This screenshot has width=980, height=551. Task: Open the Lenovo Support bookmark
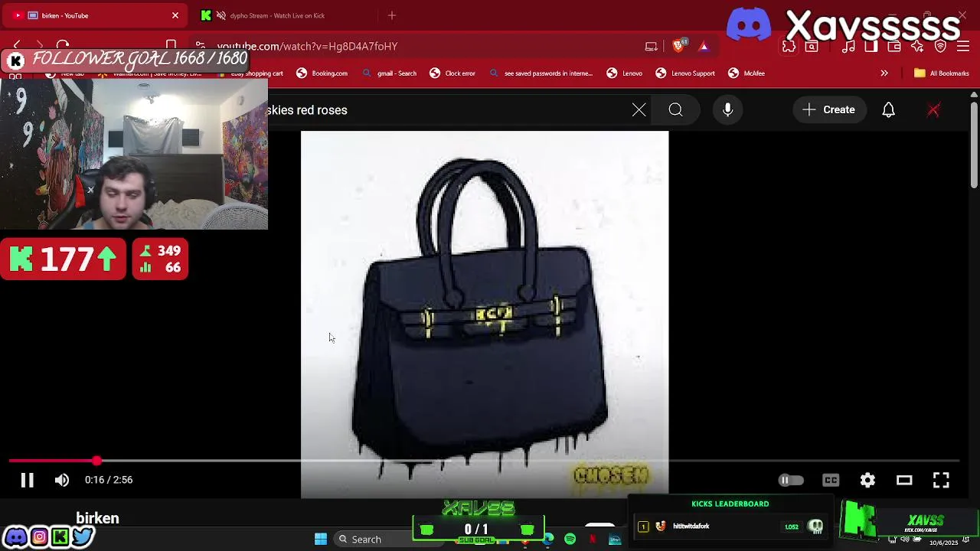tap(685, 73)
